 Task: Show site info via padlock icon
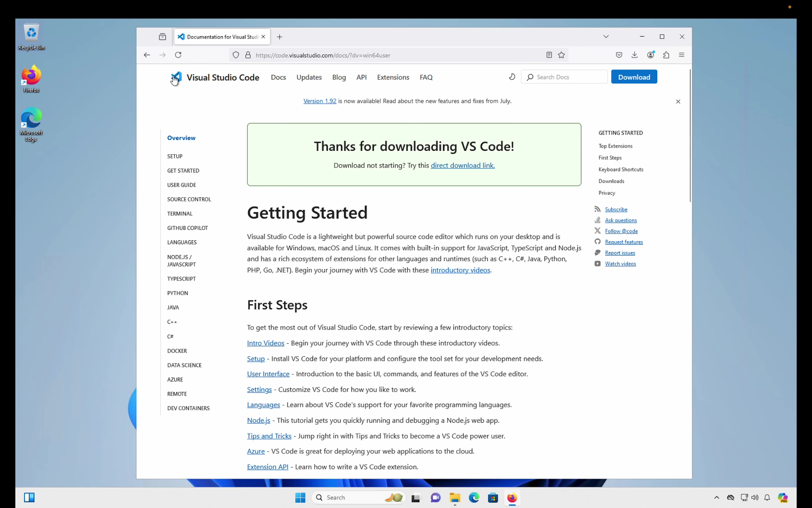248,55
